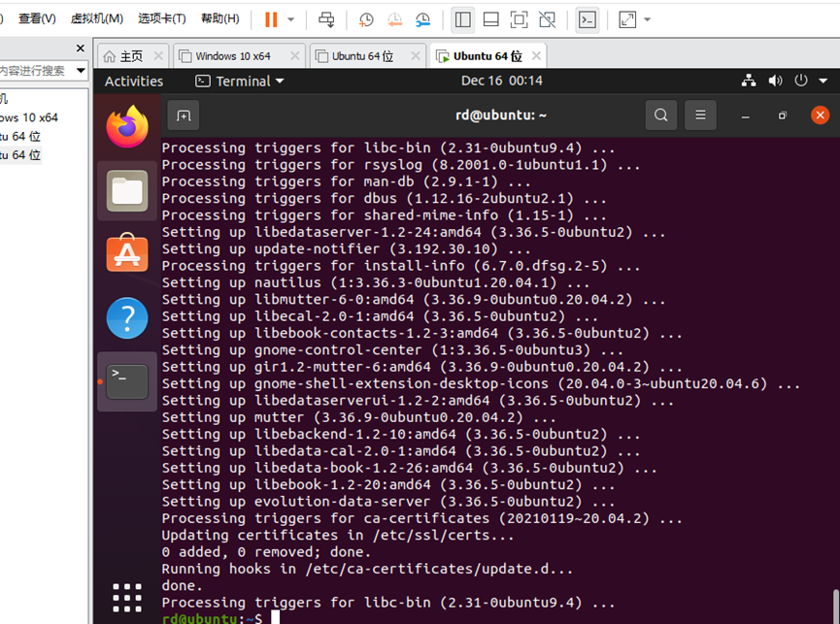Click the library search input field
The width and height of the screenshot is (840, 624).
35,71
